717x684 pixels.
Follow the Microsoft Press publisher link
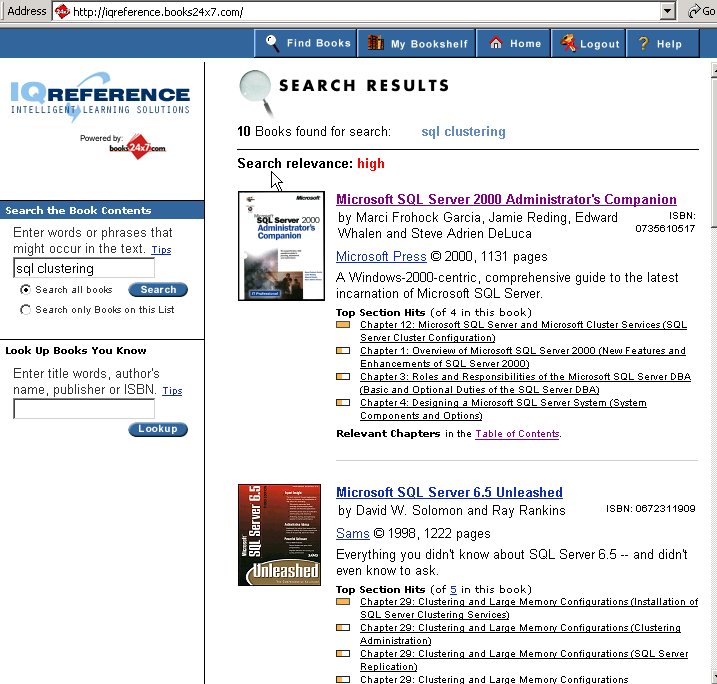coord(381,256)
